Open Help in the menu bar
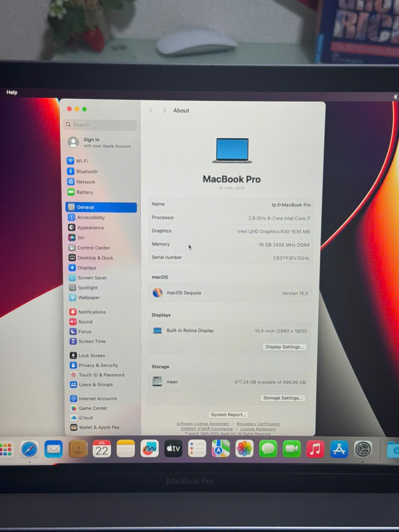 pos(12,92)
